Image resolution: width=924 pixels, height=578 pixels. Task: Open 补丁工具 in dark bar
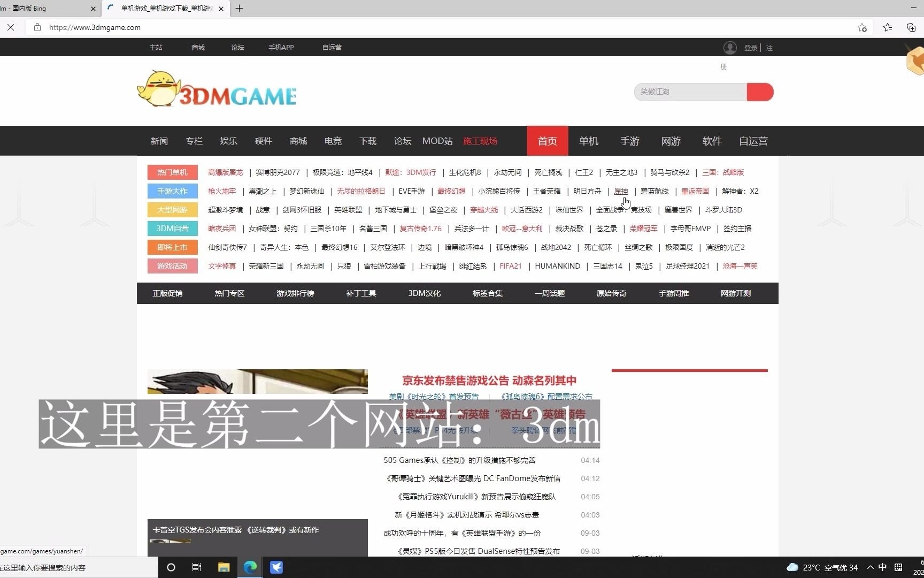(x=361, y=293)
